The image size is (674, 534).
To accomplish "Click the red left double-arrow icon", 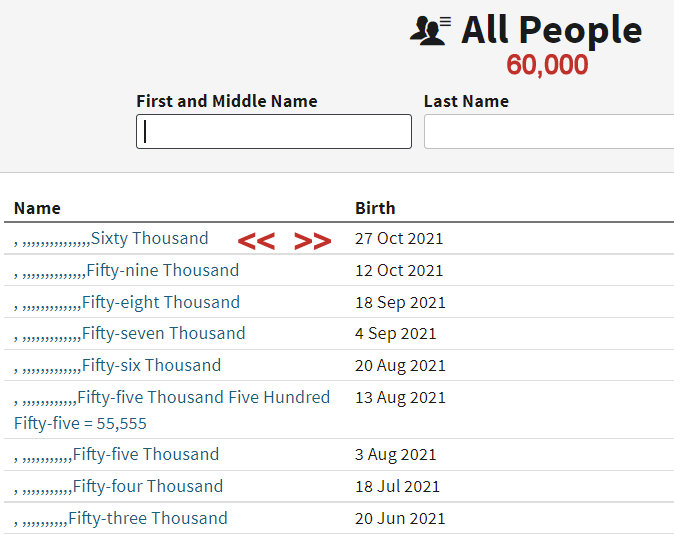I will pos(256,241).
